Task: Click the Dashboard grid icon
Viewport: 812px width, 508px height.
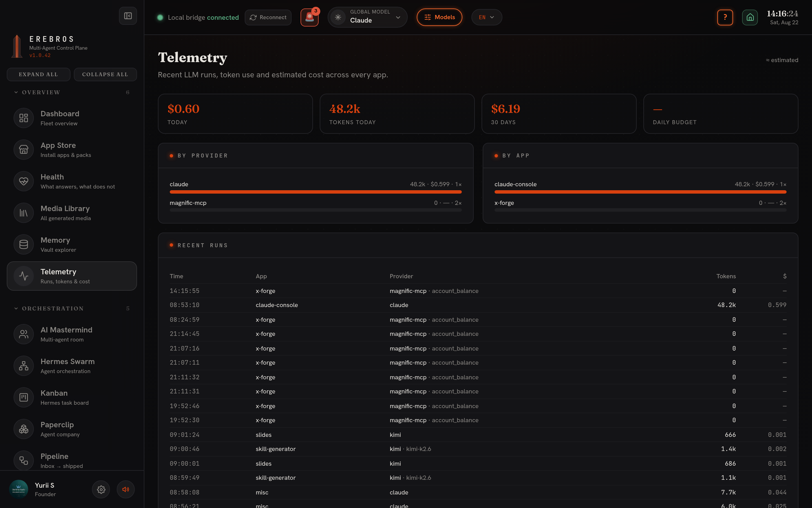Action: 23,118
